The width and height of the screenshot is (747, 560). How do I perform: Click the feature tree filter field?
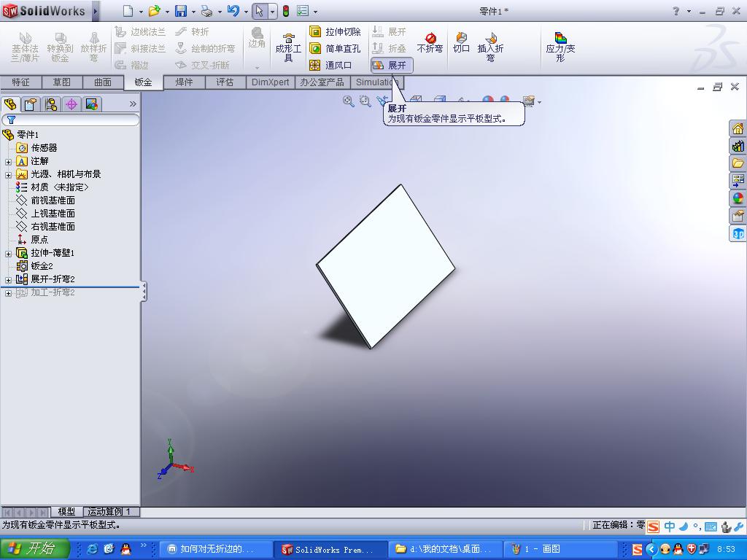tap(71, 120)
